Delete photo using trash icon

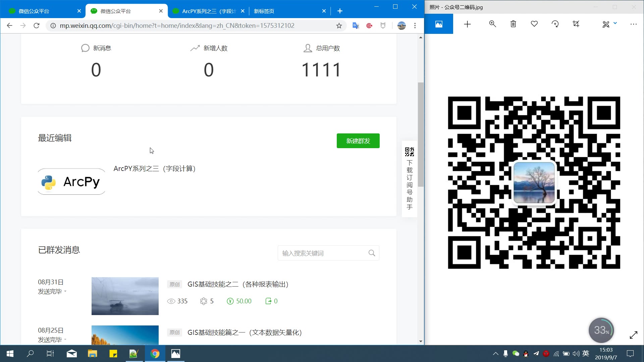[x=513, y=24]
